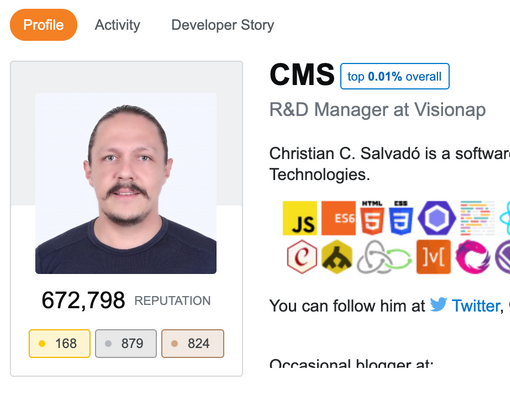The height and width of the screenshot is (400, 510).
Task: Click the yellow hexagon Sequelize-style icon
Action: (337, 257)
